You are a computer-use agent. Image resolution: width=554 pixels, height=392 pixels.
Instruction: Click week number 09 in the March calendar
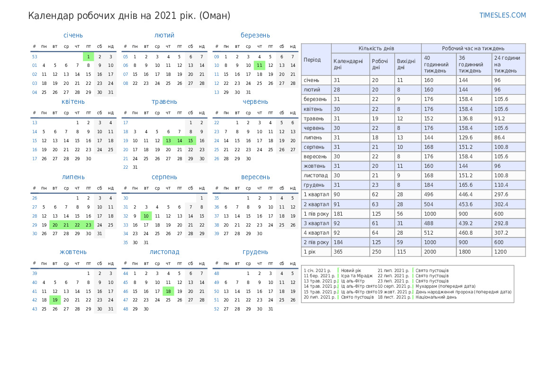(x=217, y=56)
